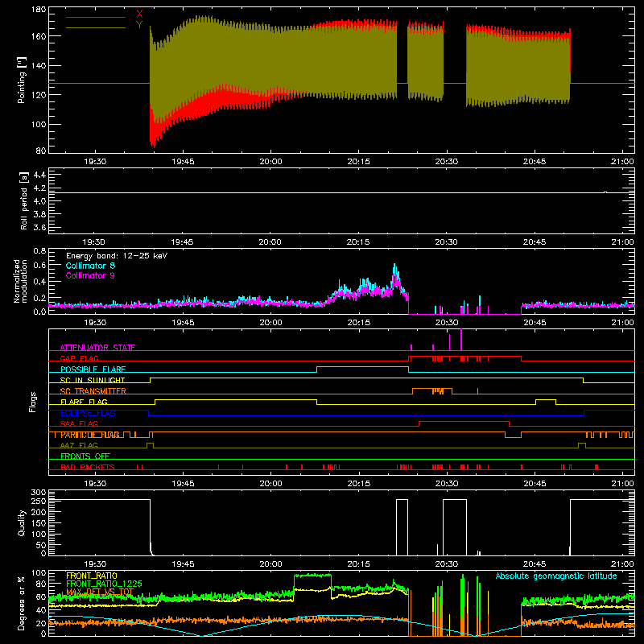Click the Flags axis title
Viewport: 644px width, 644px height.
click(33, 402)
